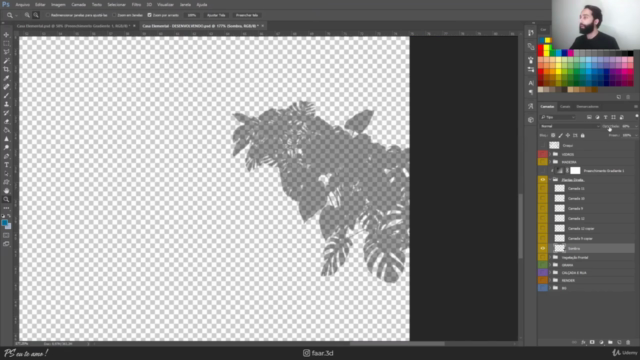Select the History Brush tool

click(x=7, y=113)
